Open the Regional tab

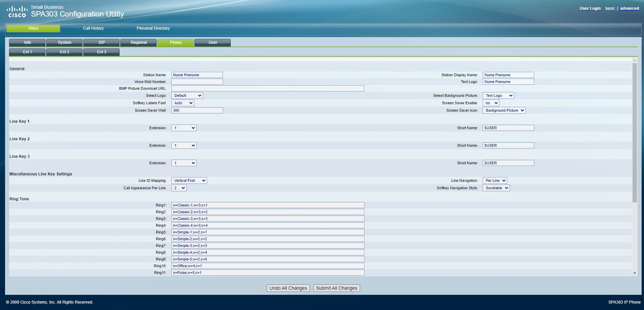click(x=138, y=43)
